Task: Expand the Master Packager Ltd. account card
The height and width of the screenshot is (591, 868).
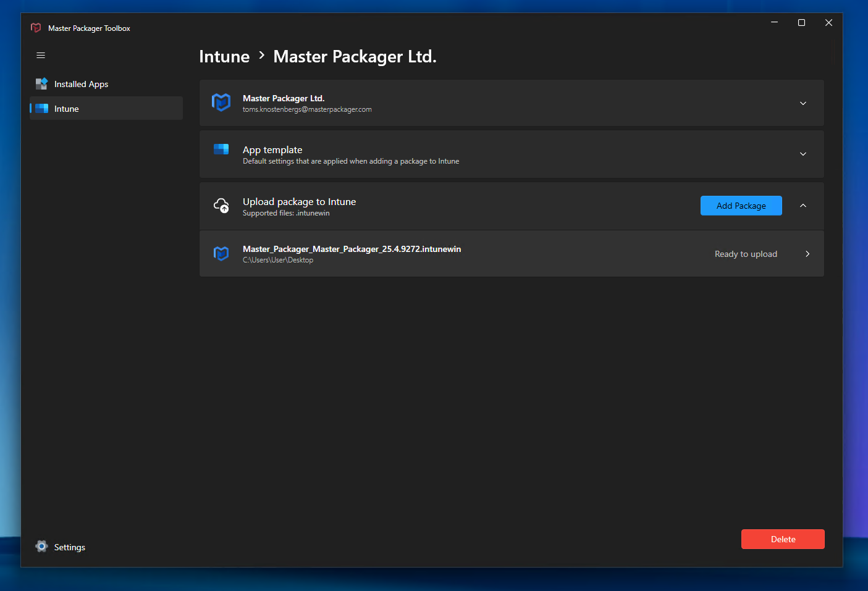Action: (x=803, y=103)
